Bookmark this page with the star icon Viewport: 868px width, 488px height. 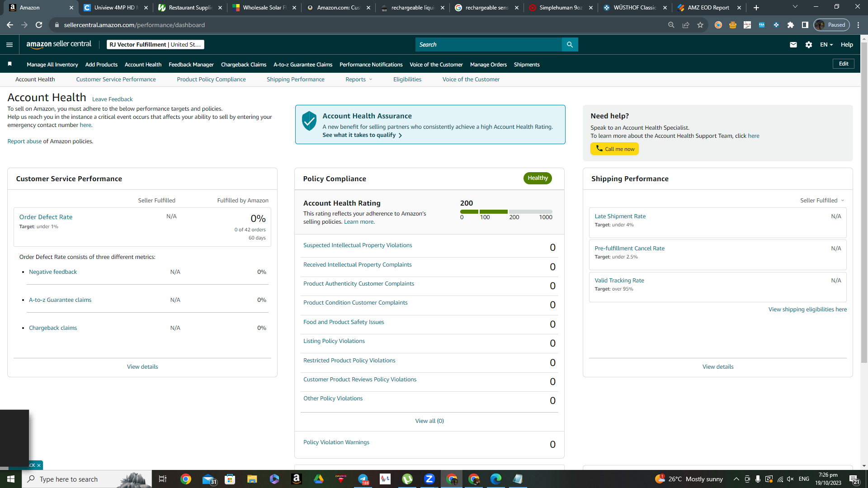[x=700, y=25]
